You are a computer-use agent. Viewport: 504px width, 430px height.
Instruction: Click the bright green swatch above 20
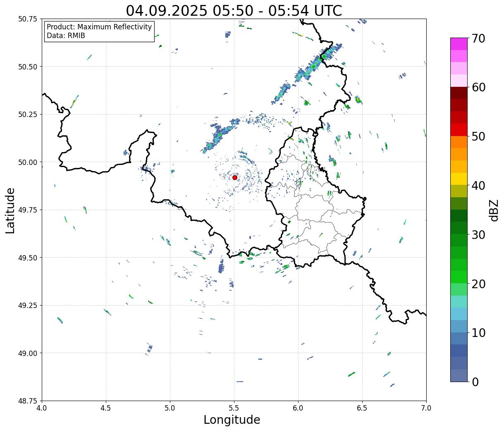[459, 277]
